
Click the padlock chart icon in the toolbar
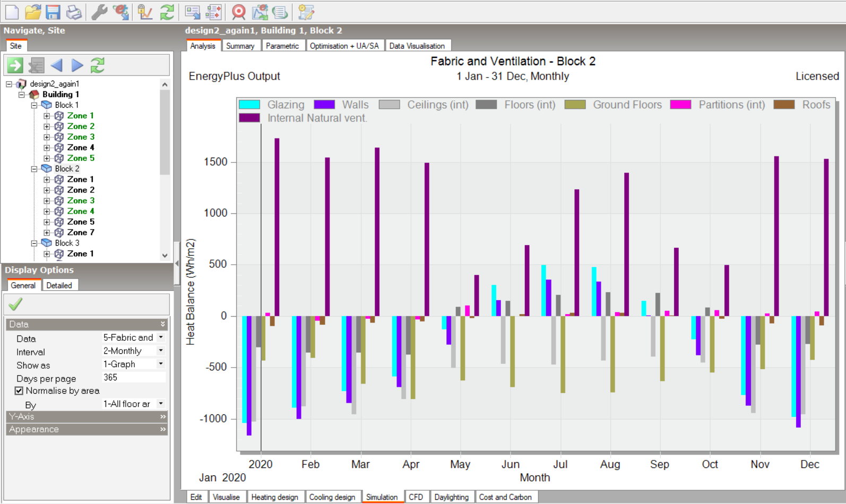[x=144, y=12]
